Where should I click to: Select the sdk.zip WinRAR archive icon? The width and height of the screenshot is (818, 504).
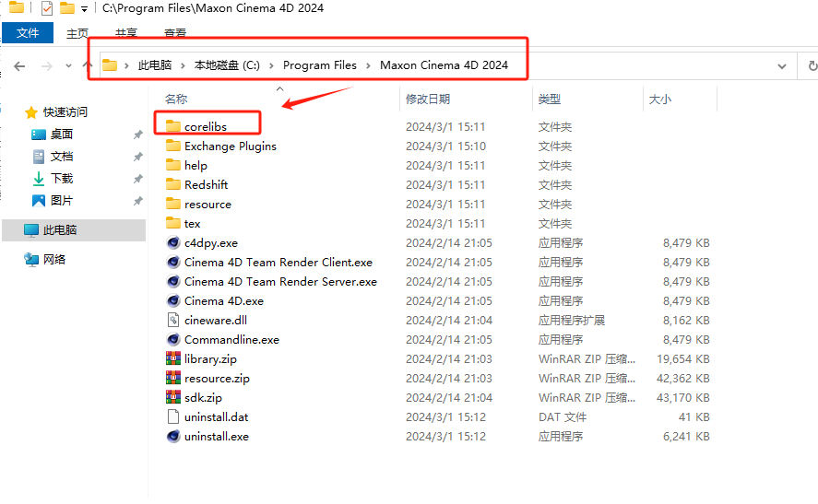click(x=173, y=397)
